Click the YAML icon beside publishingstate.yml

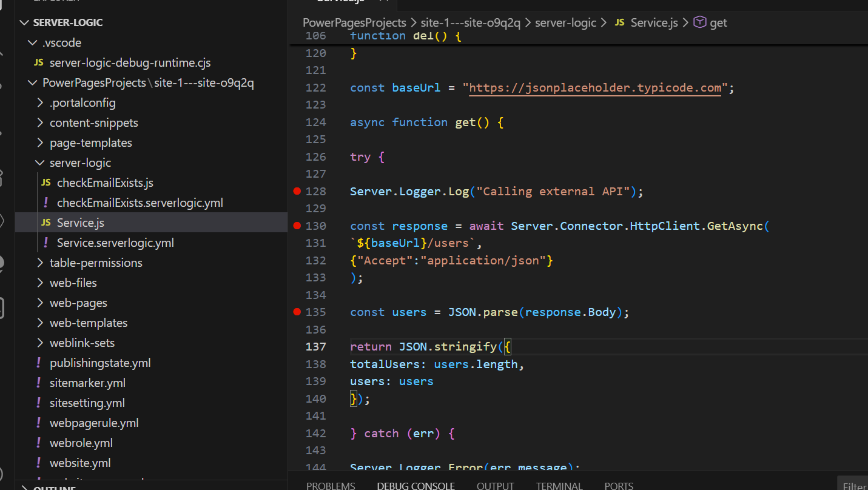[x=39, y=363]
